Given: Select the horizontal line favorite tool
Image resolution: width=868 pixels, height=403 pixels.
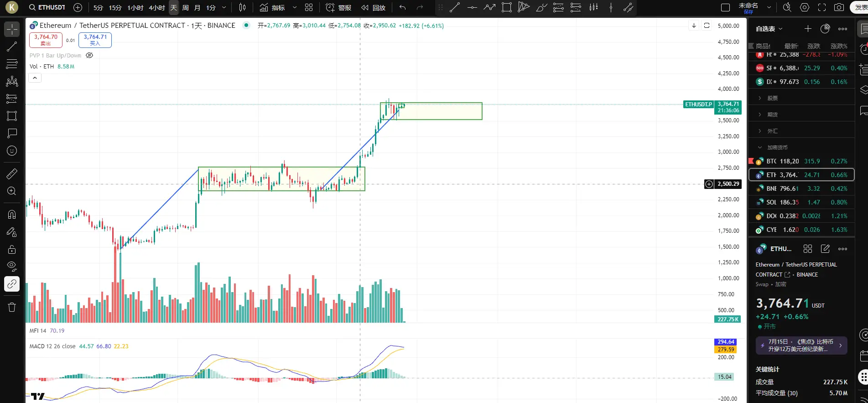Looking at the screenshot, I should click(x=472, y=8).
